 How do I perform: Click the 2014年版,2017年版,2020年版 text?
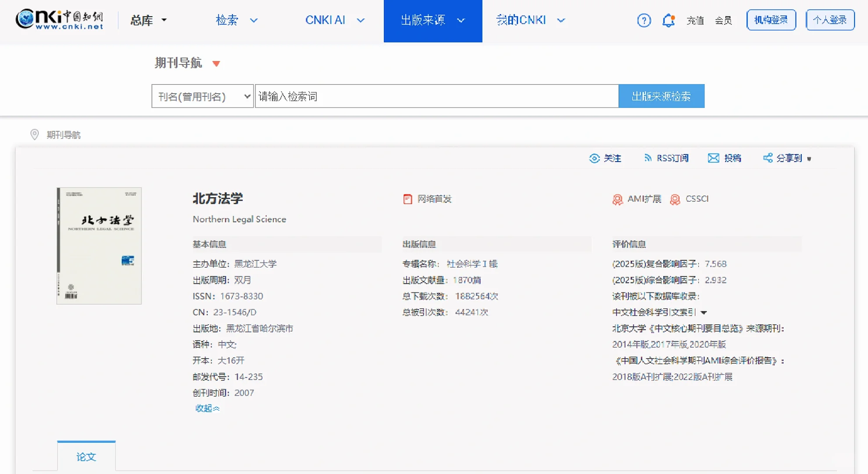point(669,345)
